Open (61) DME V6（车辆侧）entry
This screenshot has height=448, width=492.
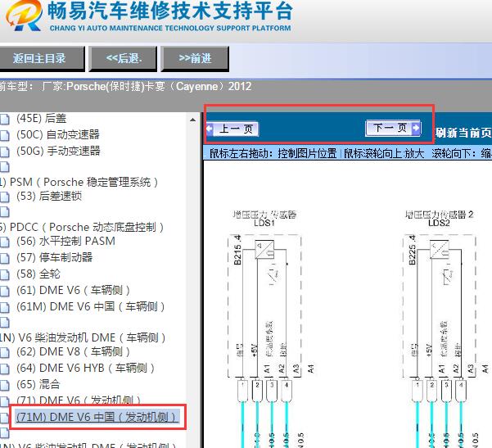click(73, 290)
